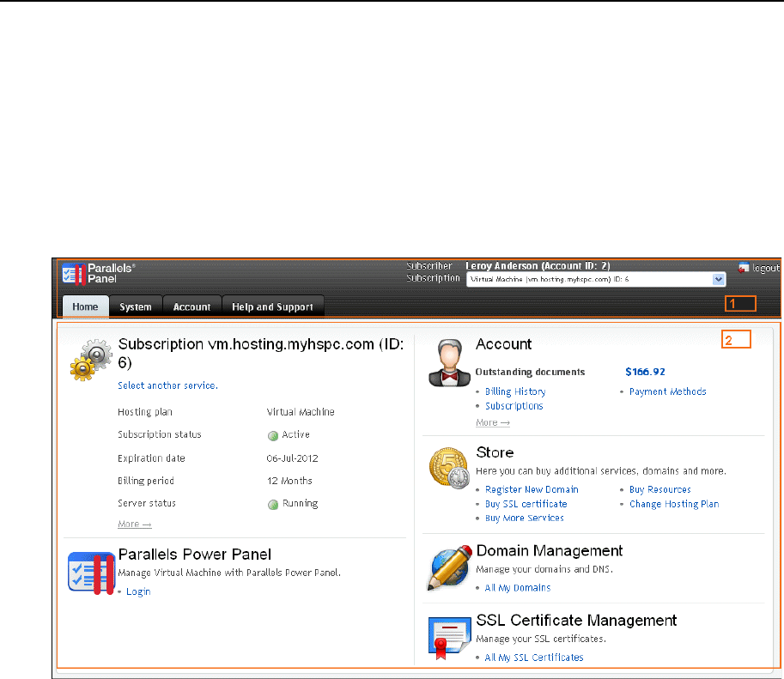This screenshot has width=784, height=679.
Task: Open Payment Methods link
Action: pyautogui.click(x=667, y=391)
